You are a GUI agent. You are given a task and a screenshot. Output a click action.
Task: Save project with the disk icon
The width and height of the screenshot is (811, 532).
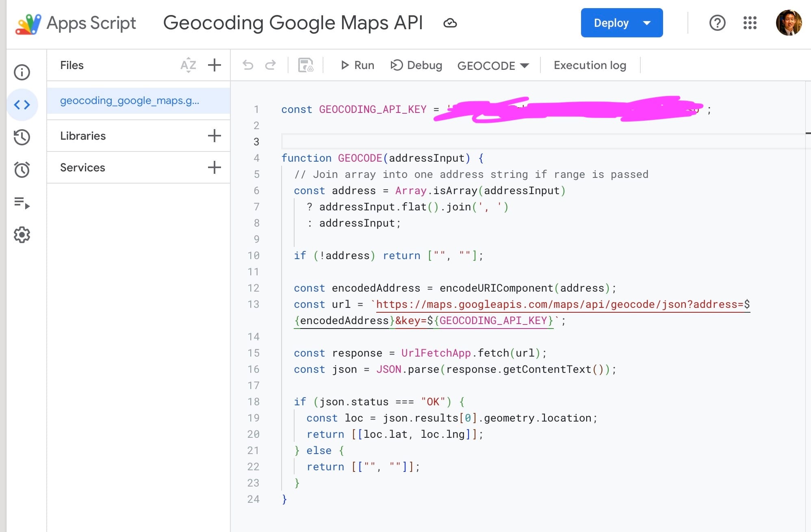[306, 65]
